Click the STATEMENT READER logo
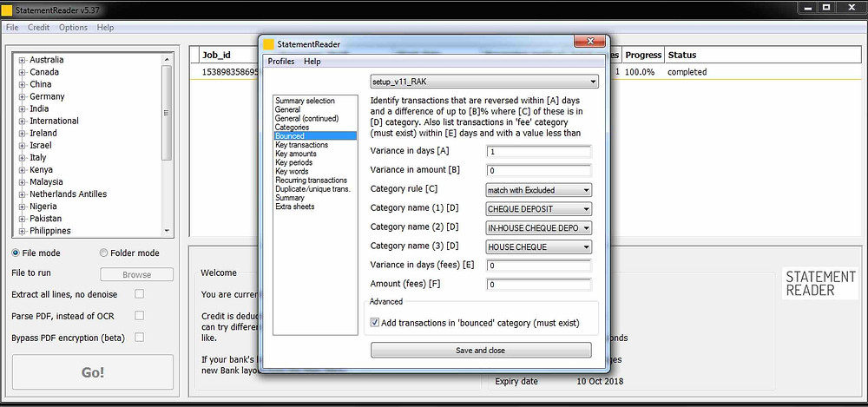The image size is (868, 407). pyautogui.click(x=820, y=284)
